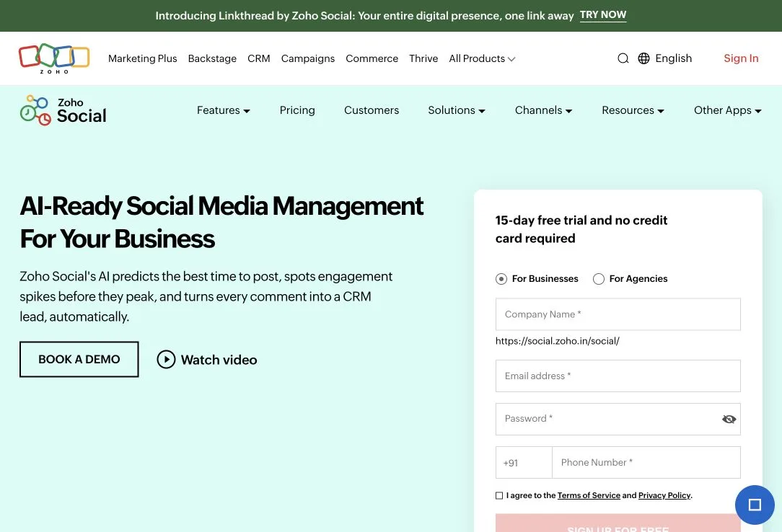
Task: Toggle password visibility eye icon
Action: 729,419
